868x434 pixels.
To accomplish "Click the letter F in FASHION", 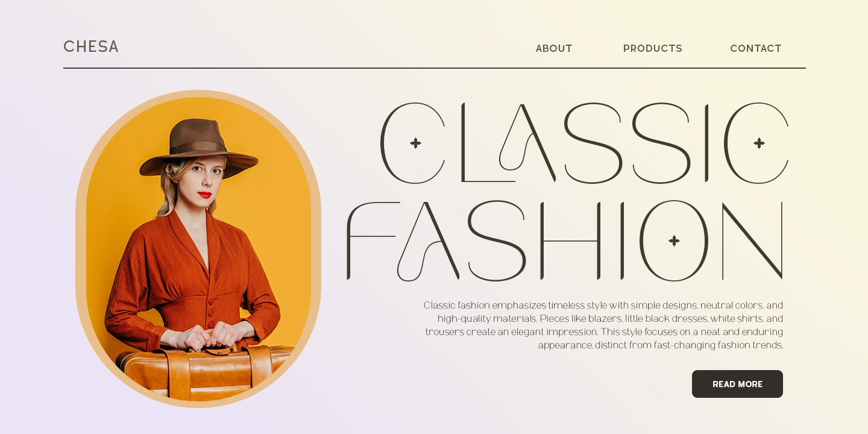I will click(373, 241).
